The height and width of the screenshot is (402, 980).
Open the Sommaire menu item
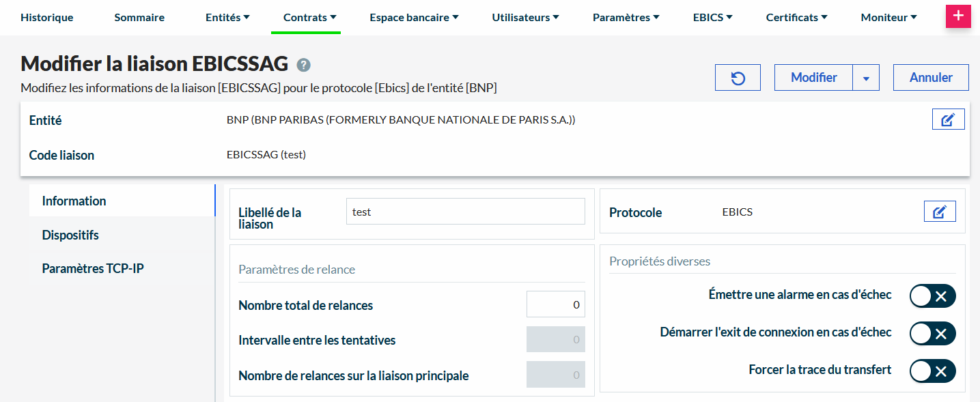139,18
